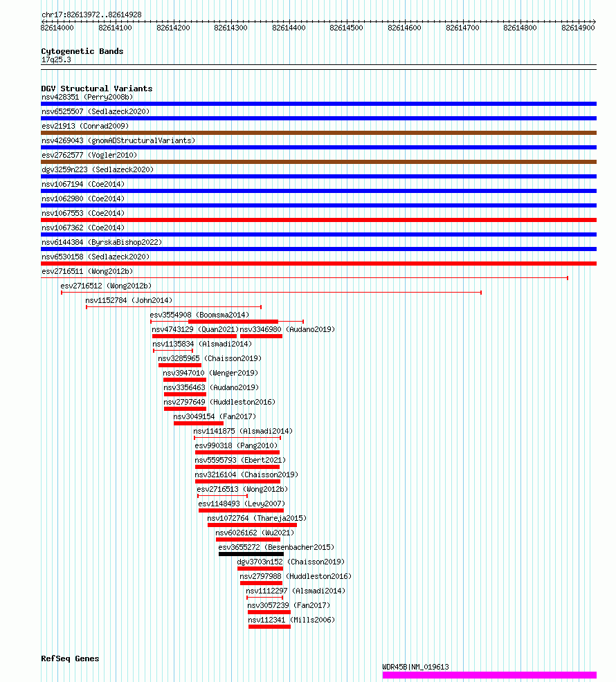Select the nsv1112297 (Alsmadi2014) label
Viewport: 616px width, 682px height.
coord(296,591)
